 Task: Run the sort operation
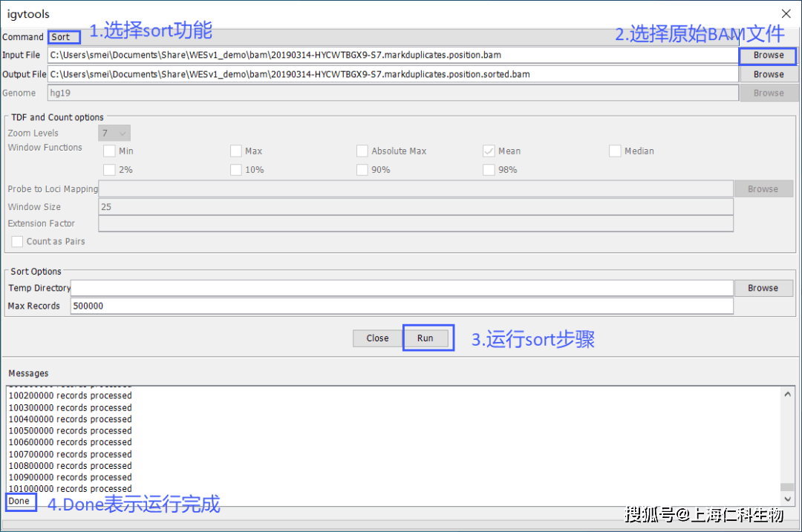pyautogui.click(x=428, y=338)
